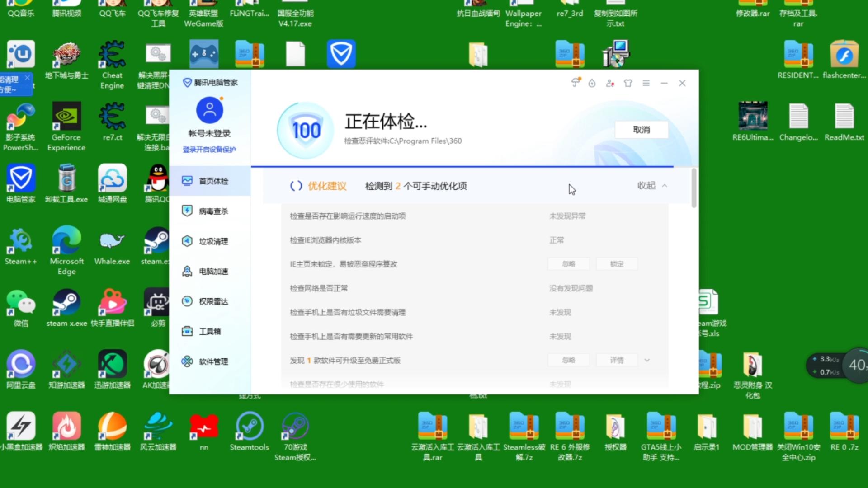Click 详情 for 软件可升级 row
This screenshot has height=488, width=868.
(617, 360)
